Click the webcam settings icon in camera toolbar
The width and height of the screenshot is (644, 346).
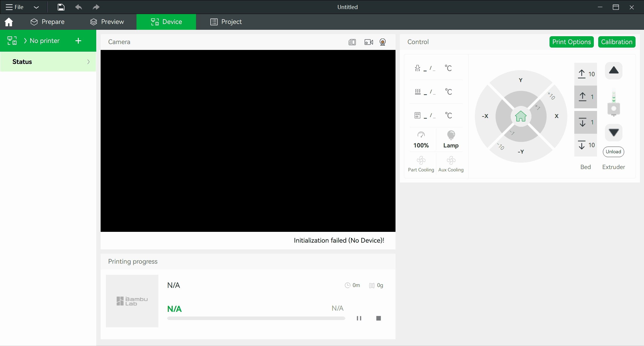coord(382,42)
